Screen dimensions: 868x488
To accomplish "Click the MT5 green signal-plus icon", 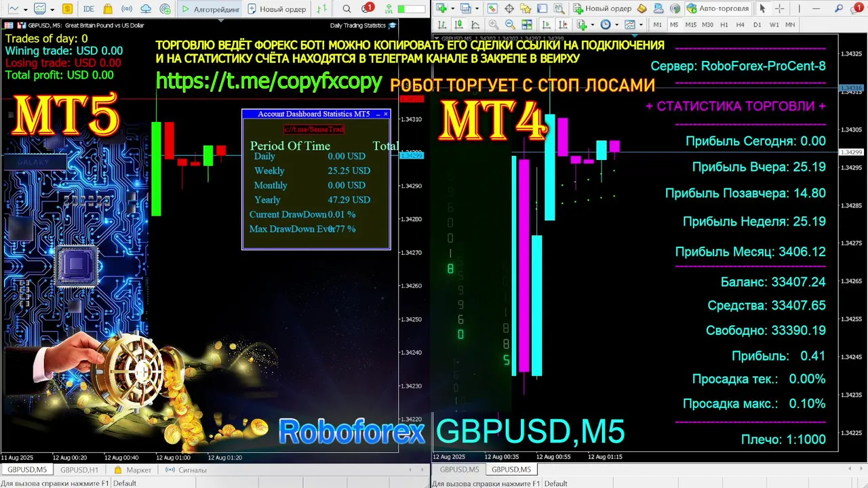I will click(165, 9).
